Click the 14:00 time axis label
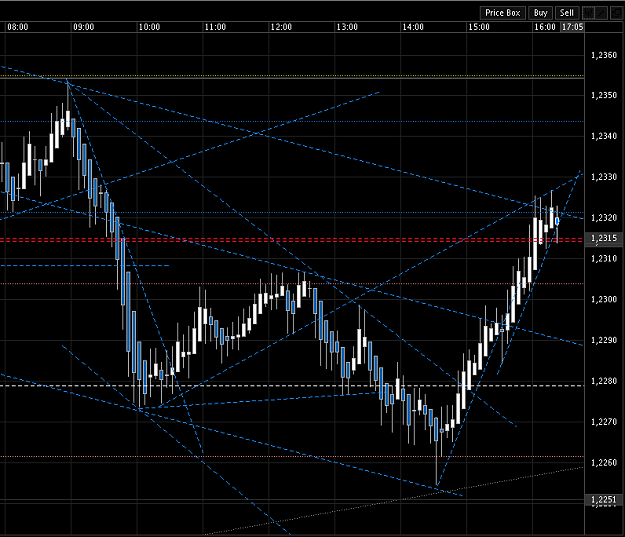This screenshot has width=625, height=537. [x=413, y=27]
